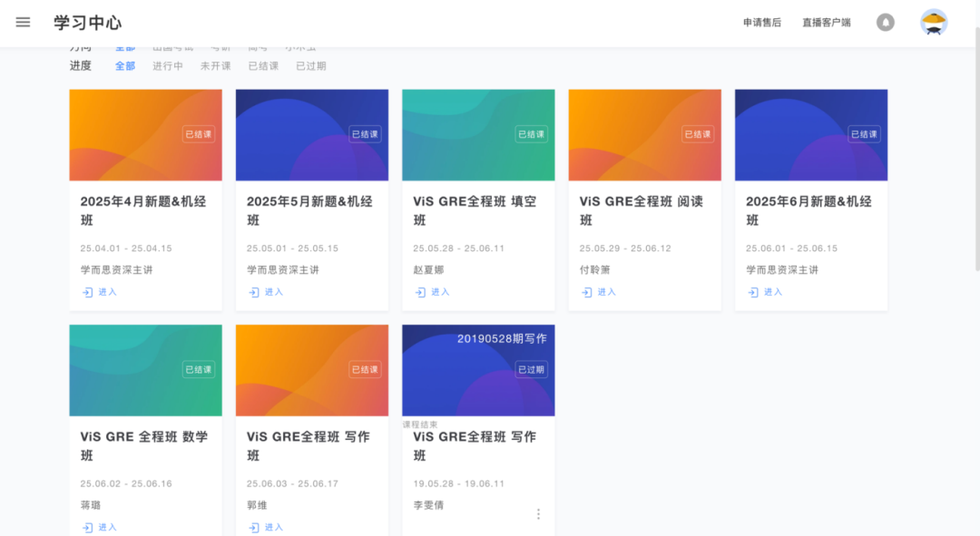
Task: Click the 进入 link on 付聆箫's 阅读班 card
Action: point(606,292)
